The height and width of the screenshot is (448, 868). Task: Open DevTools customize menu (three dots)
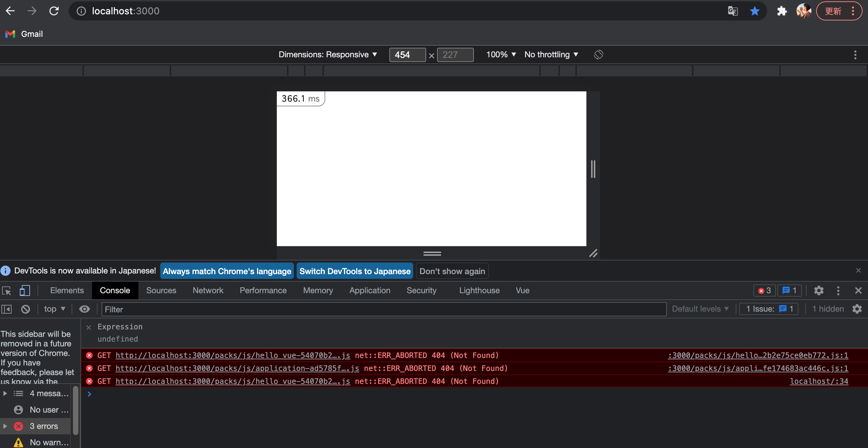point(838,290)
